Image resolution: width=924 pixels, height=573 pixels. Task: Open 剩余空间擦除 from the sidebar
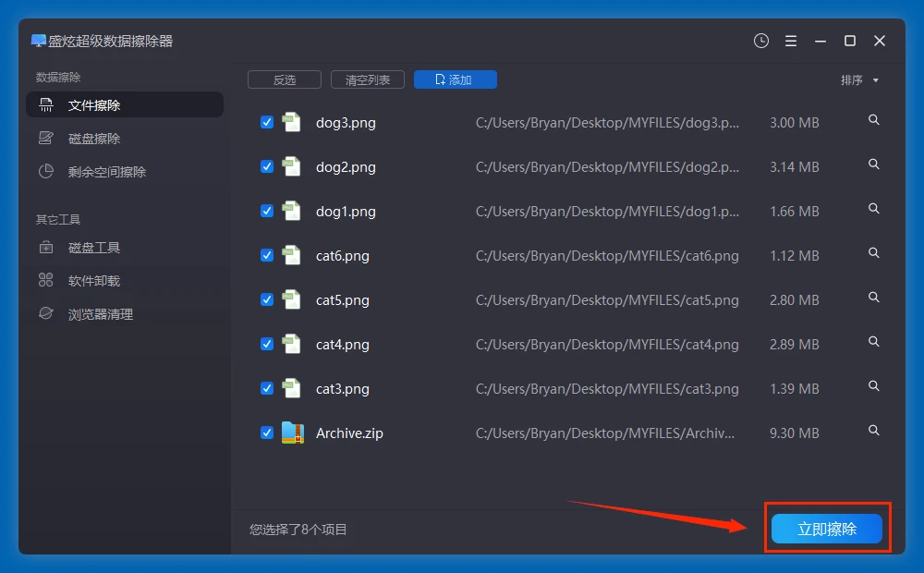pyautogui.click(x=107, y=172)
